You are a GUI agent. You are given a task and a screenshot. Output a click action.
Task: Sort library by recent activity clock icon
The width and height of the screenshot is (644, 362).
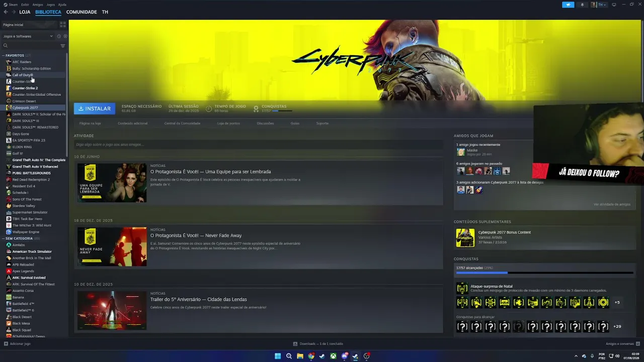(59, 36)
